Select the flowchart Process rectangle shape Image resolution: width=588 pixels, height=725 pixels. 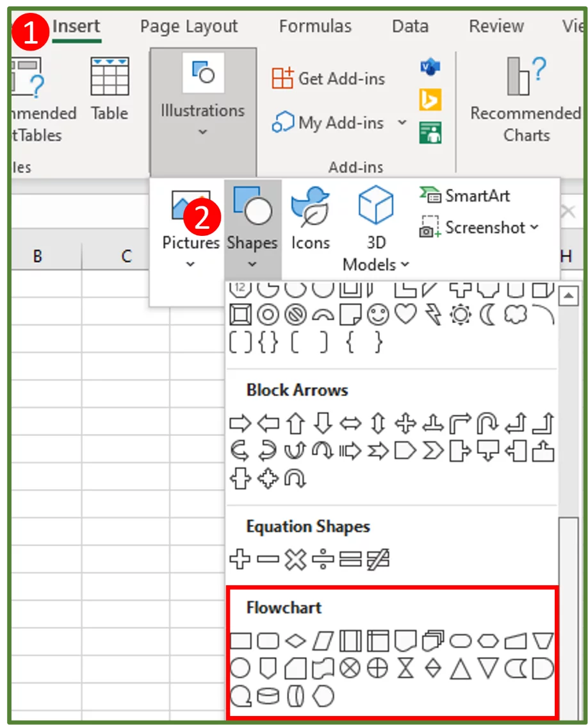[x=241, y=640]
